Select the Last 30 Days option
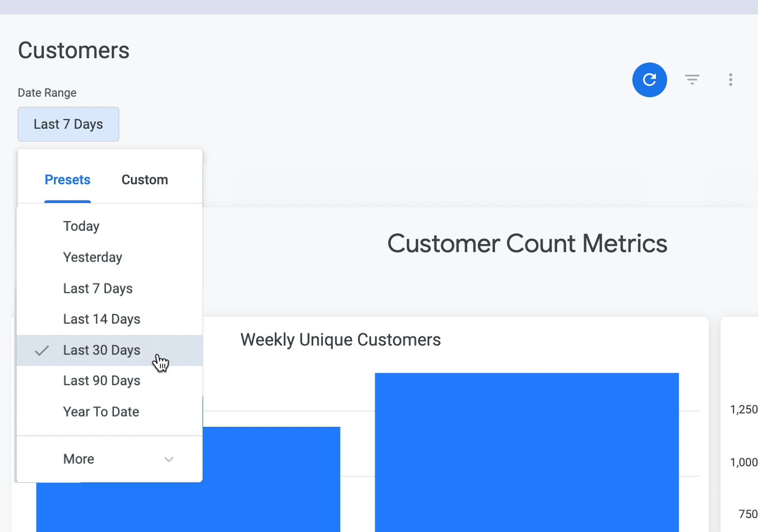758x532 pixels. pyautogui.click(x=102, y=350)
